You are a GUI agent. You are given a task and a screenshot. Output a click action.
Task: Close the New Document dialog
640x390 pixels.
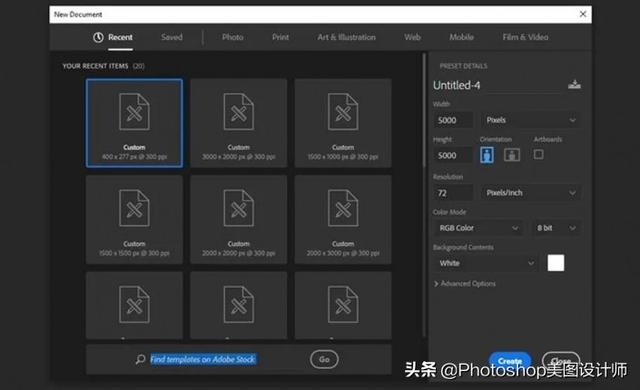(x=583, y=14)
